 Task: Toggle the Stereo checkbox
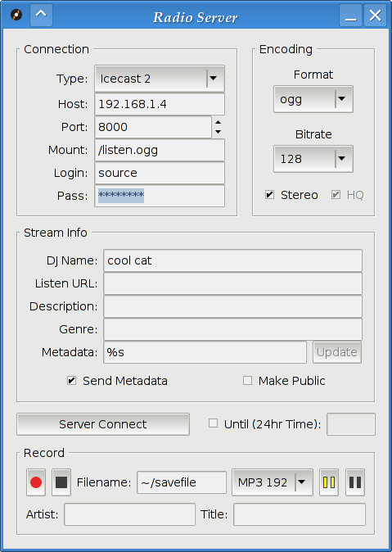tap(269, 195)
